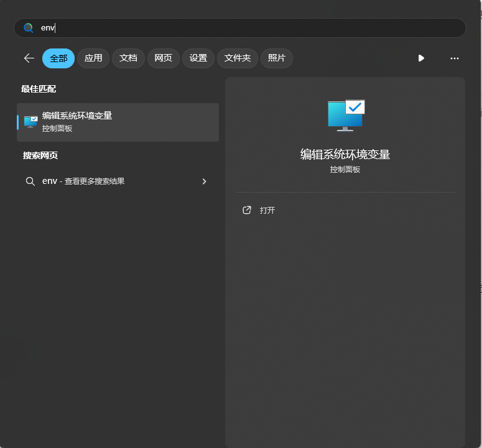The image size is (482, 448).
Task: Click into the search field containing "env"
Action: 249,28
